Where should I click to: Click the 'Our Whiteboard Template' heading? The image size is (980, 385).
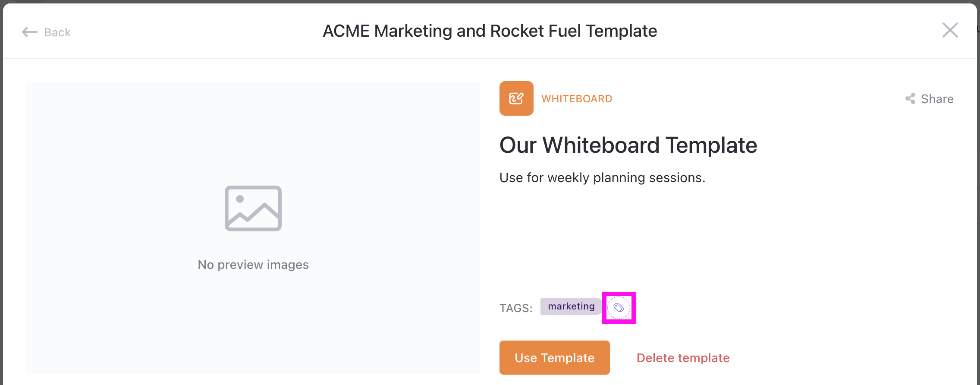628,145
